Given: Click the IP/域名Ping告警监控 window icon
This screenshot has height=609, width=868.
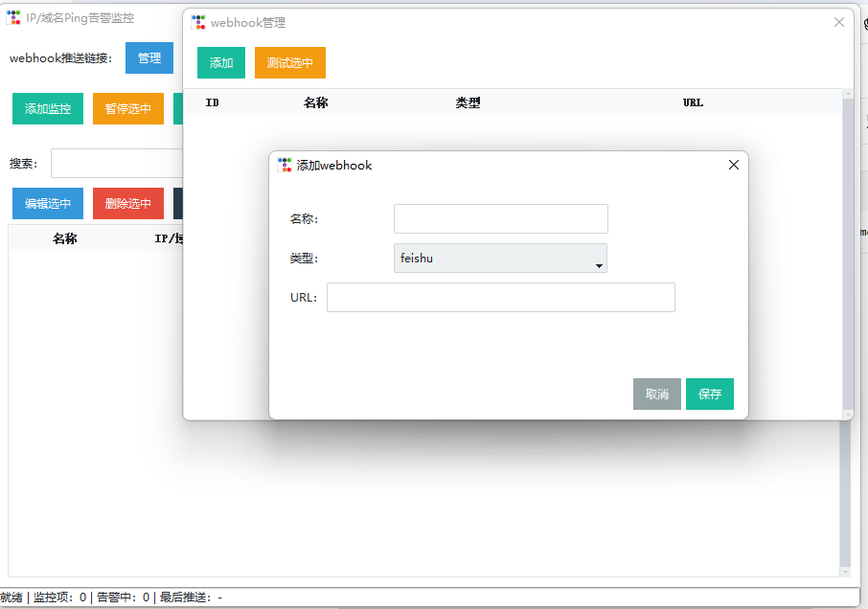Looking at the screenshot, I should click(x=13, y=17).
